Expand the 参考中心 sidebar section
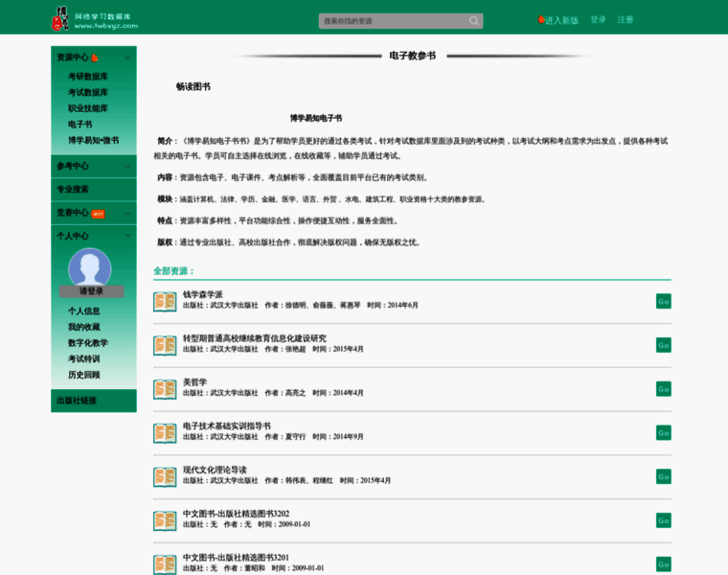Image resolution: width=728 pixels, height=575 pixels. [x=127, y=166]
